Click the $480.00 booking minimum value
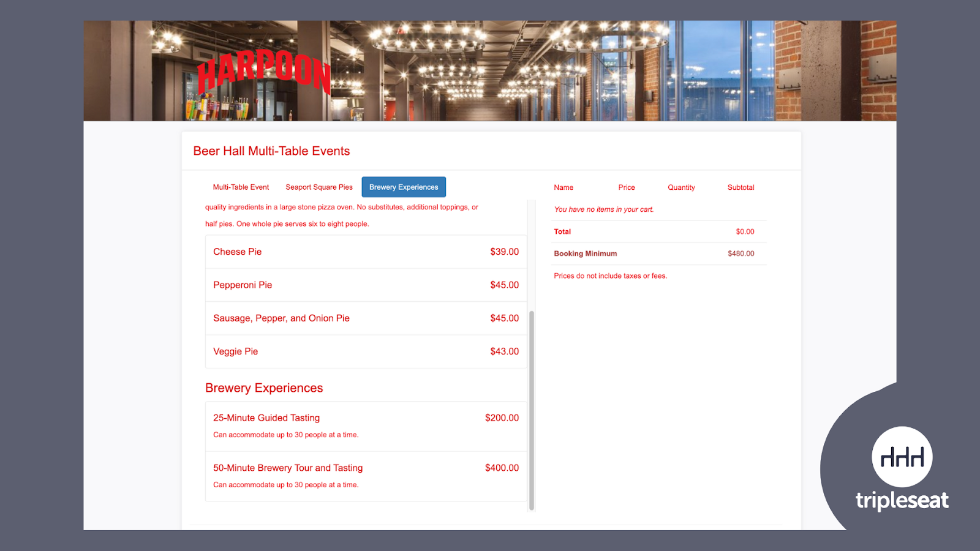The image size is (980, 551). tap(741, 253)
